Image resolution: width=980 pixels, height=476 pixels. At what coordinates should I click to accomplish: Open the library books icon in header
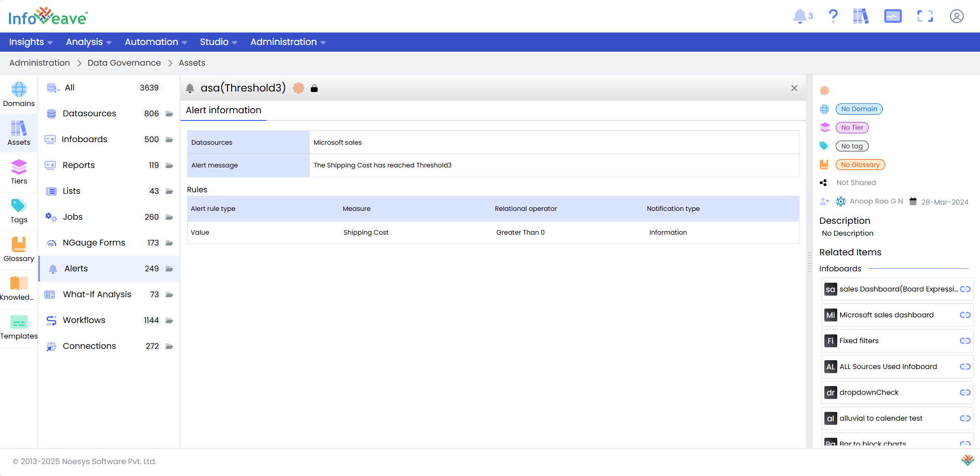[x=861, y=16]
